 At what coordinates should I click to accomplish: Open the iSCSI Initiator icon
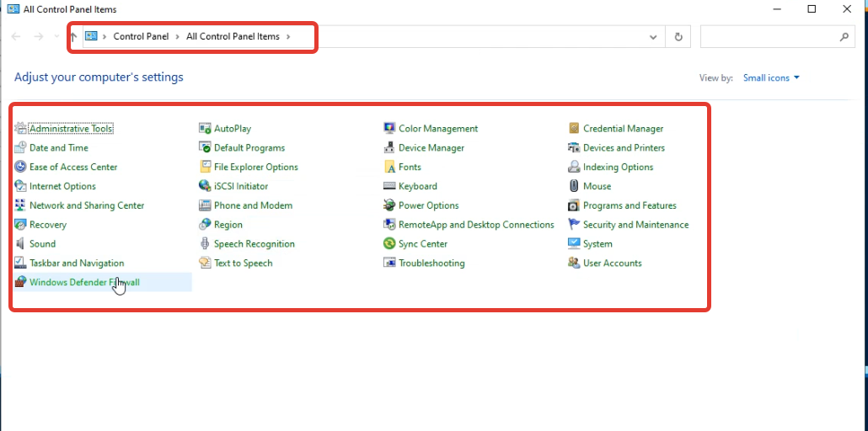point(205,186)
